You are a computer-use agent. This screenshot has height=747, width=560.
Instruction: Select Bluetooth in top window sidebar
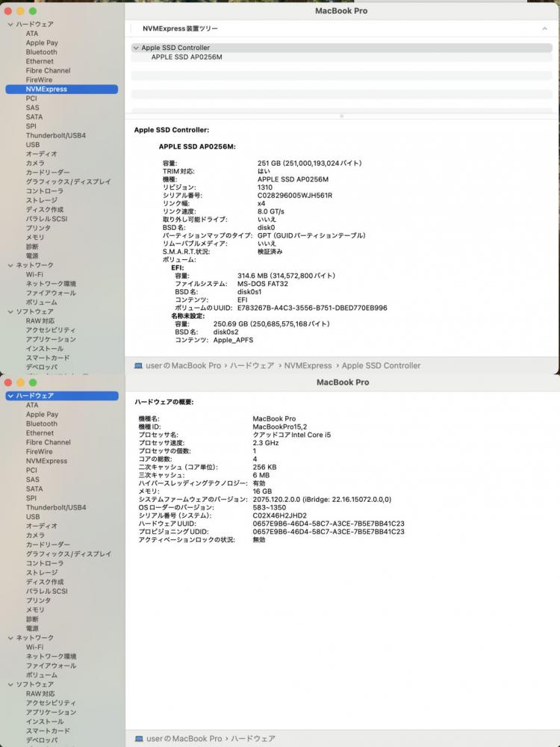pyautogui.click(x=41, y=52)
